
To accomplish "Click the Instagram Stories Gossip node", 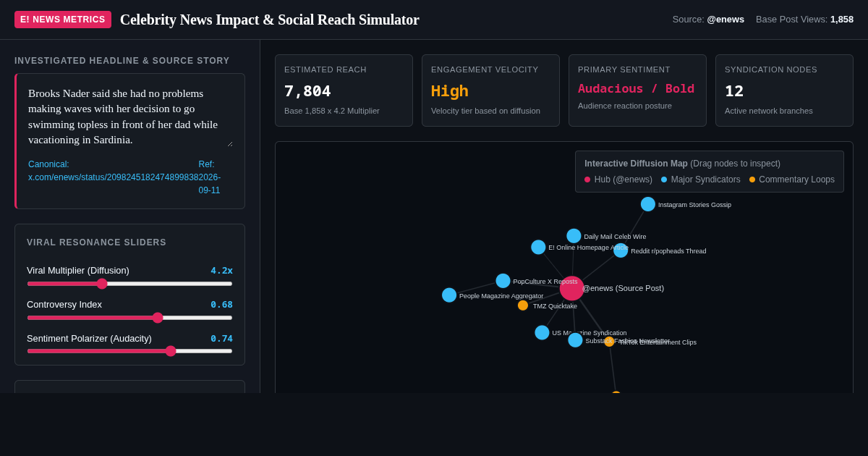I will 648,204.
